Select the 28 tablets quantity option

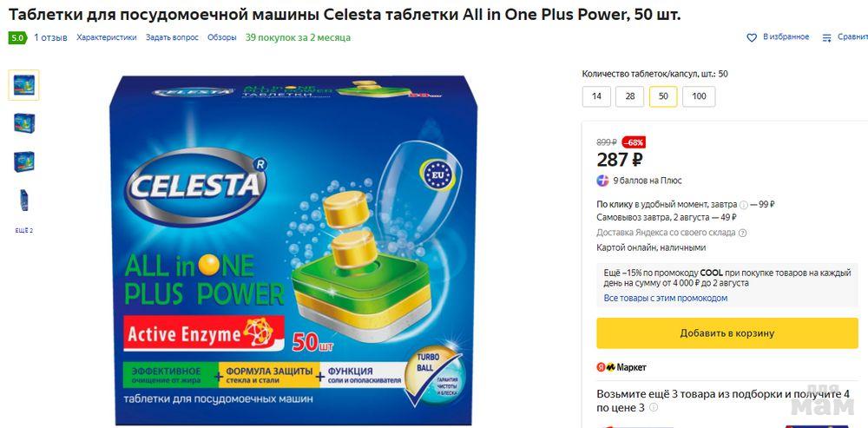tap(629, 96)
